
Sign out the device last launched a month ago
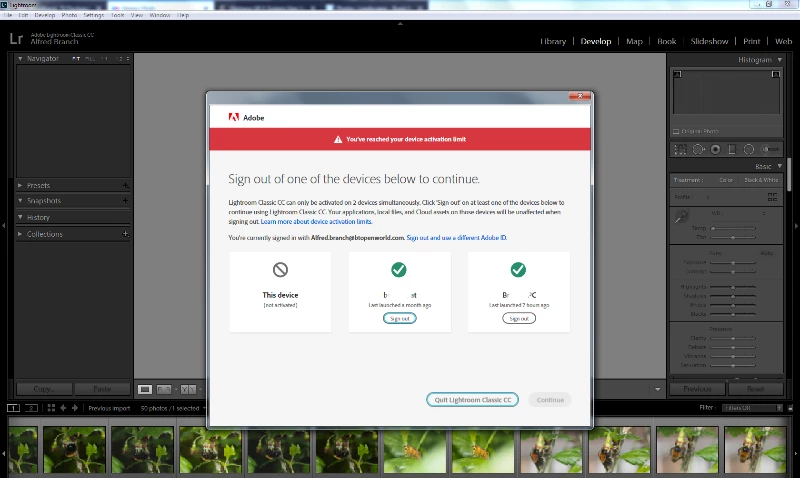[x=399, y=318]
